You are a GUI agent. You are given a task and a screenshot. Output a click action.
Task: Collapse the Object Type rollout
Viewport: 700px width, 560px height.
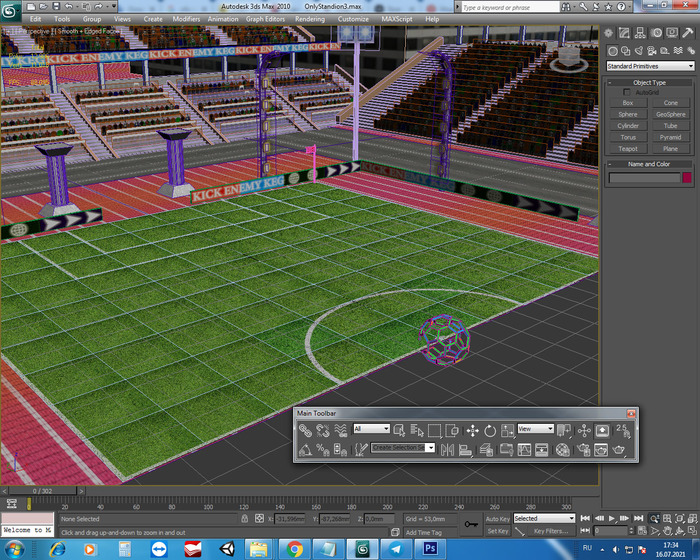pyautogui.click(x=649, y=82)
